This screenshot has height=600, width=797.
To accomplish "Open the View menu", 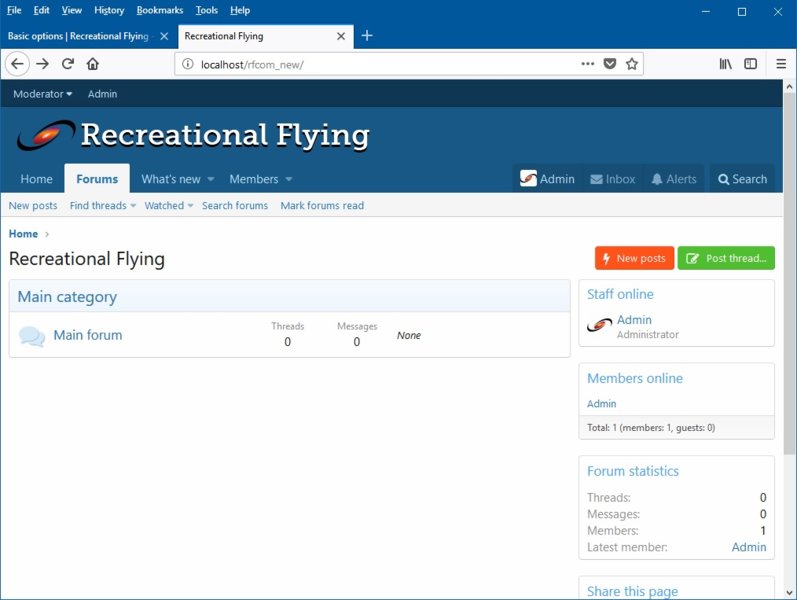I will tap(72, 10).
